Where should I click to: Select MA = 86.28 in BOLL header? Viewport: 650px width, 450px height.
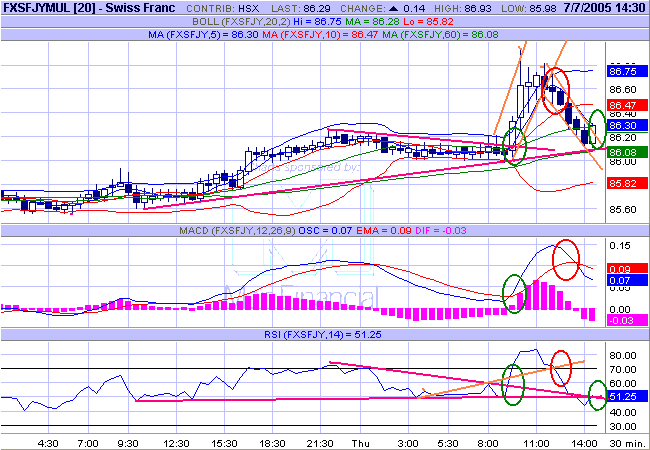click(x=372, y=22)
